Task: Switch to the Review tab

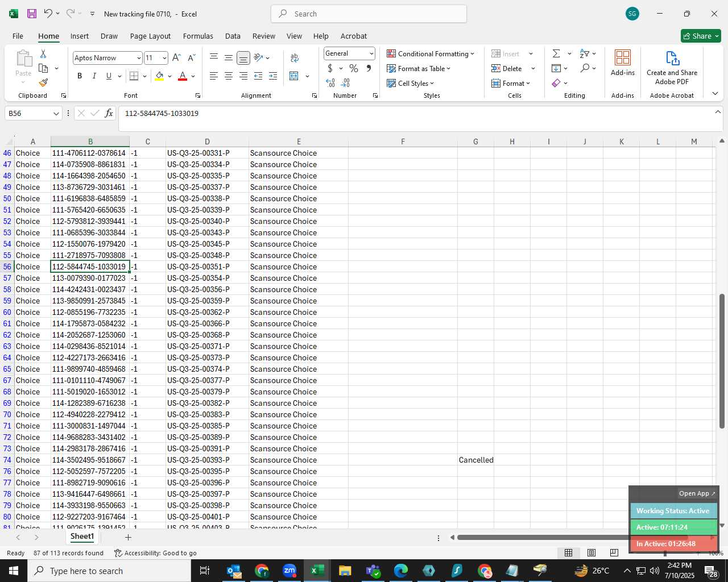Action: (264, 36)
